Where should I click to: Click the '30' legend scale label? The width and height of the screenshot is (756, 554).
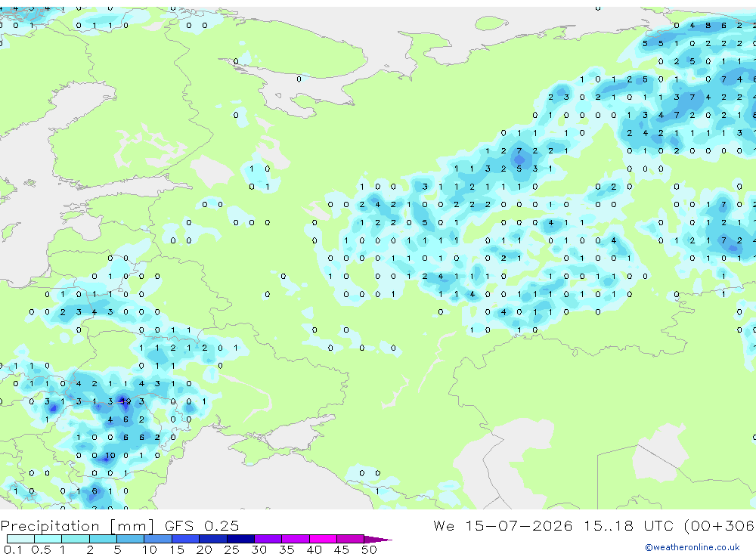click(259, 549)
